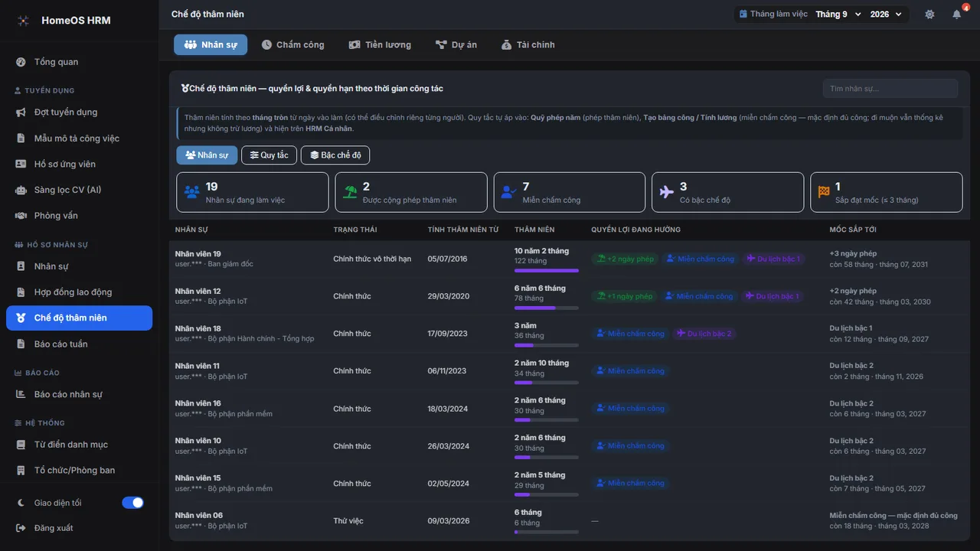This screenshot has width=980, height=551.
Task: Switch to the Tài chính tab
Action: point(528,45)
